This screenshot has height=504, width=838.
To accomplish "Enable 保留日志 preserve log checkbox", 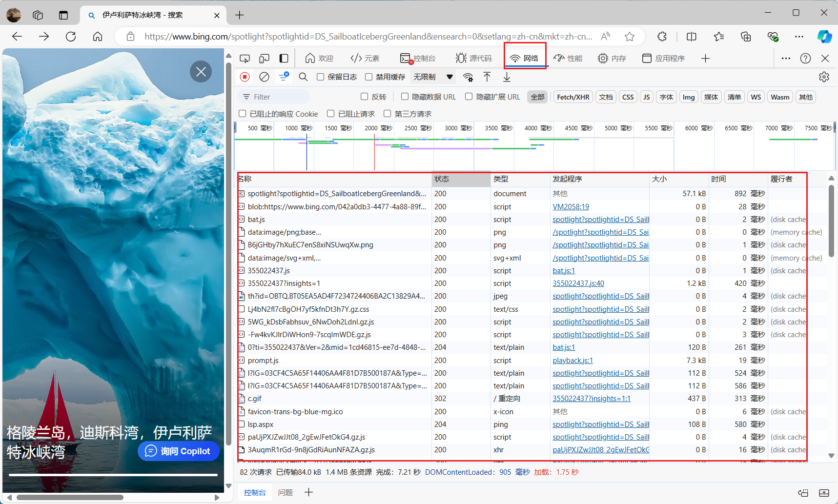I will coord(321,77).
